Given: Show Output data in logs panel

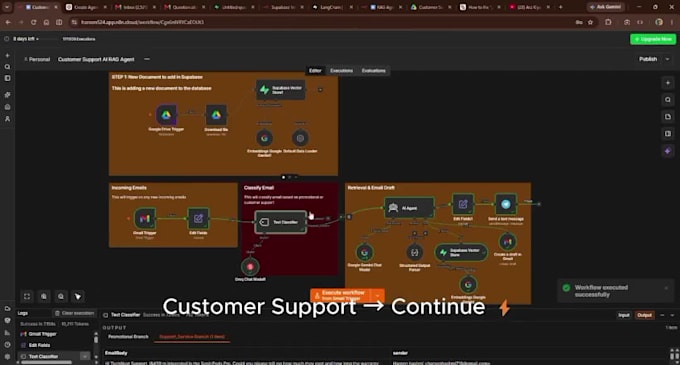Looking at the screenshot, I should pyautogui.click(x=644, y=315).
